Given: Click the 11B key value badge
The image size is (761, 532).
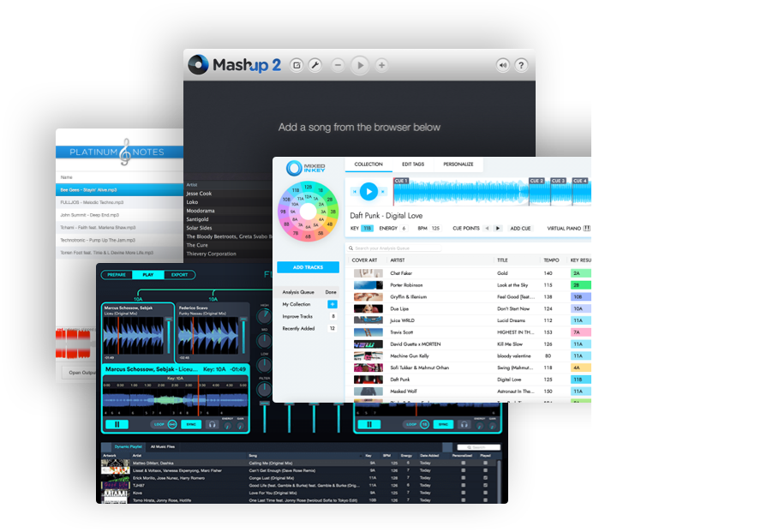Looking at the screenshot, I should pos(368,229).
